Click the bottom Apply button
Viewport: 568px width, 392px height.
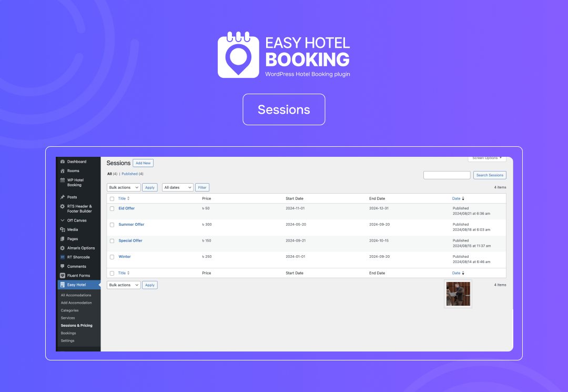point(149,285)
